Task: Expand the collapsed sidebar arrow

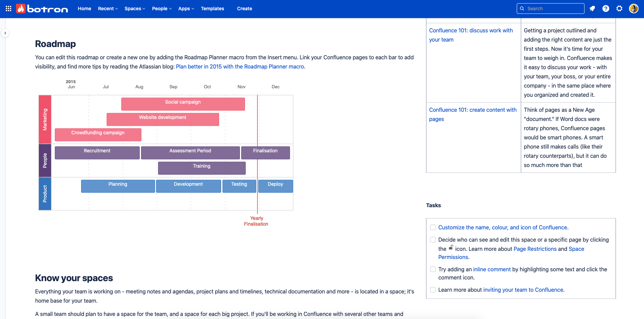Action: (x=5, y=33)
